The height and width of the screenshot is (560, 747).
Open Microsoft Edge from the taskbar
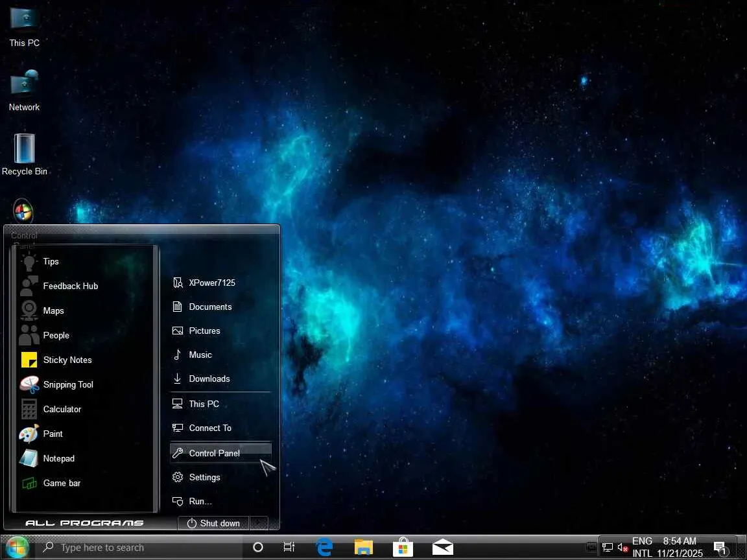point(325,547)
